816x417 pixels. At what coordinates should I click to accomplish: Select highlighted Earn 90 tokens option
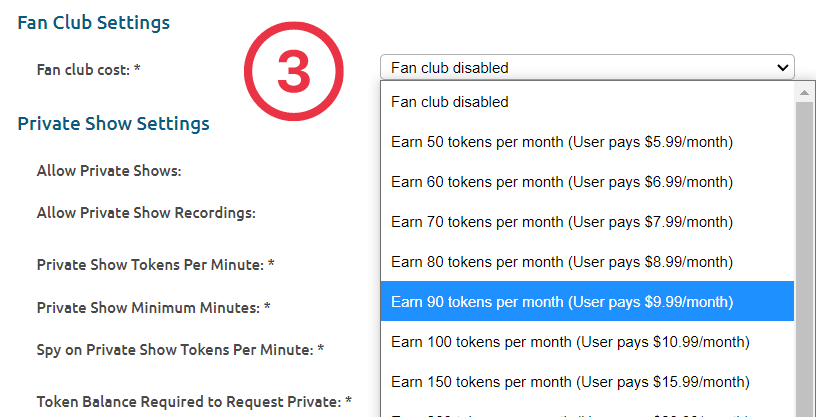[x=588, y=301]
